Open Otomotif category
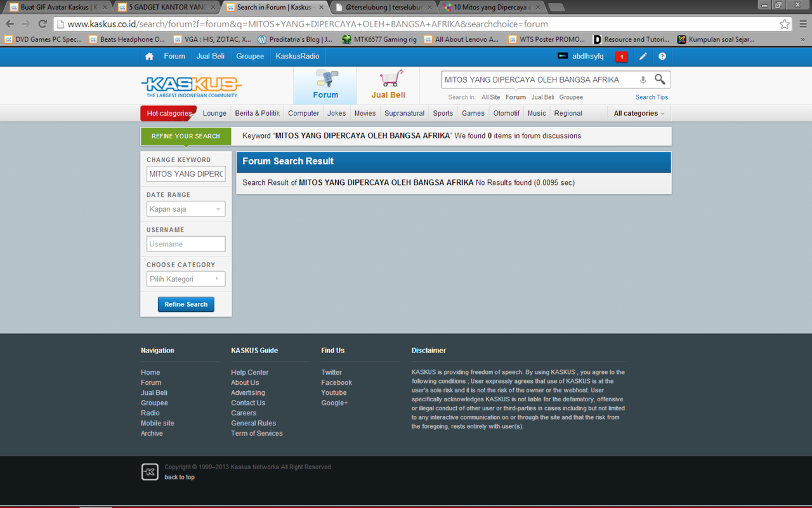 506,113
